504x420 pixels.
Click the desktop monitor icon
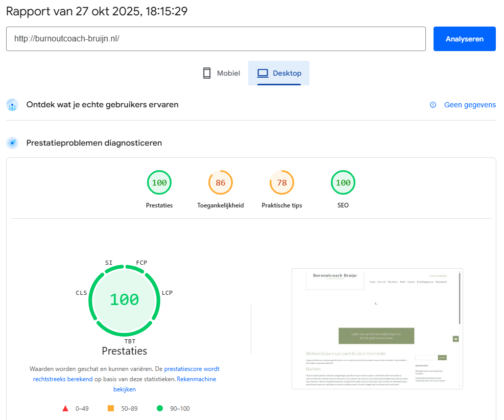click(x=262, y=73)
